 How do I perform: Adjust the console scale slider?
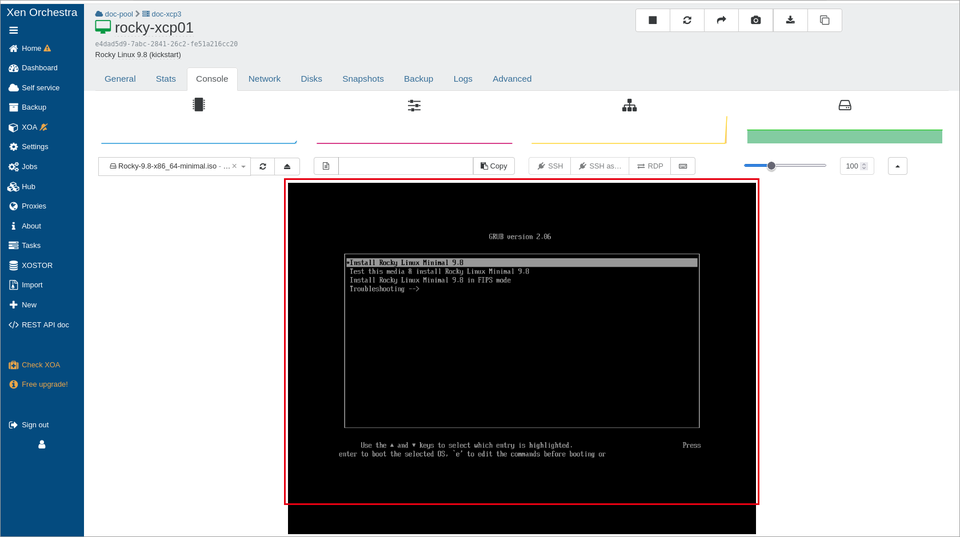[785, 165]
